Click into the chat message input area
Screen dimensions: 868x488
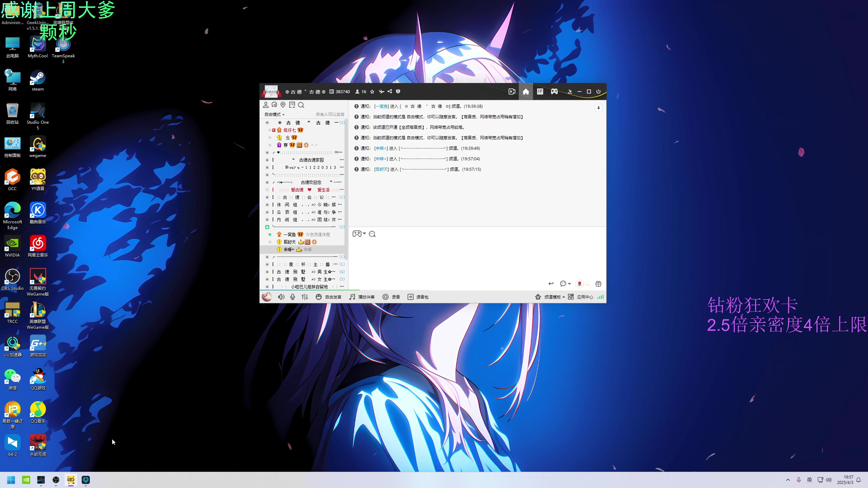(477, 259)
